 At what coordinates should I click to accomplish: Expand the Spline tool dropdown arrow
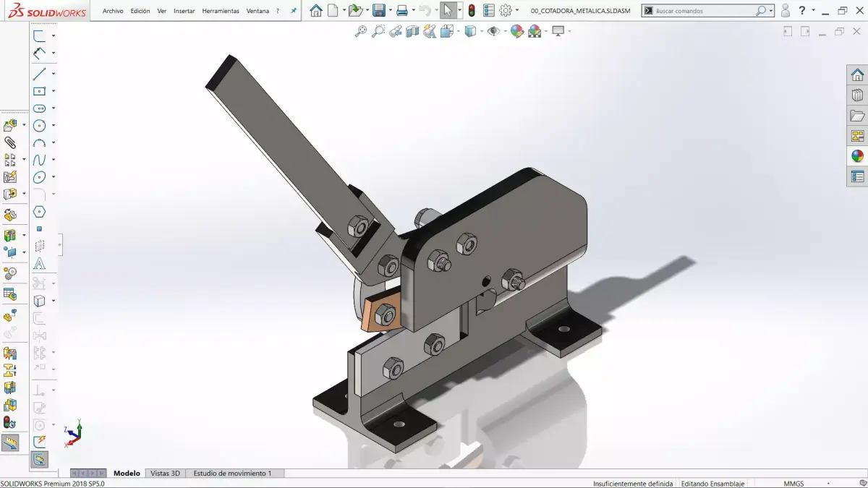pos(54,160)
